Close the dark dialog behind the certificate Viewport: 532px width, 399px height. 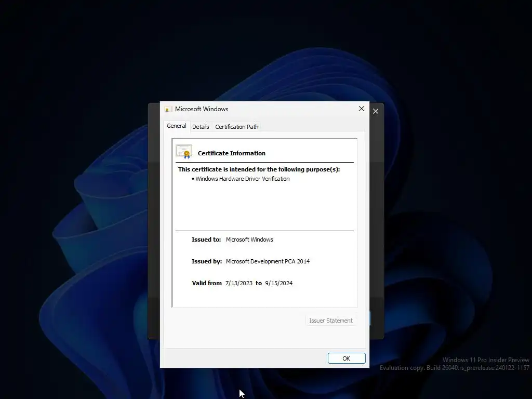(x=376, y=111)
